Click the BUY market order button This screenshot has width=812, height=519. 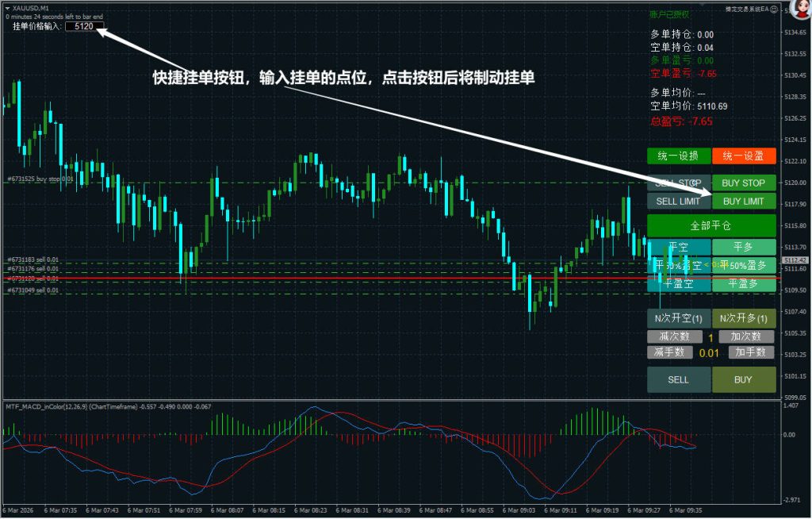(x=743, y=379)
